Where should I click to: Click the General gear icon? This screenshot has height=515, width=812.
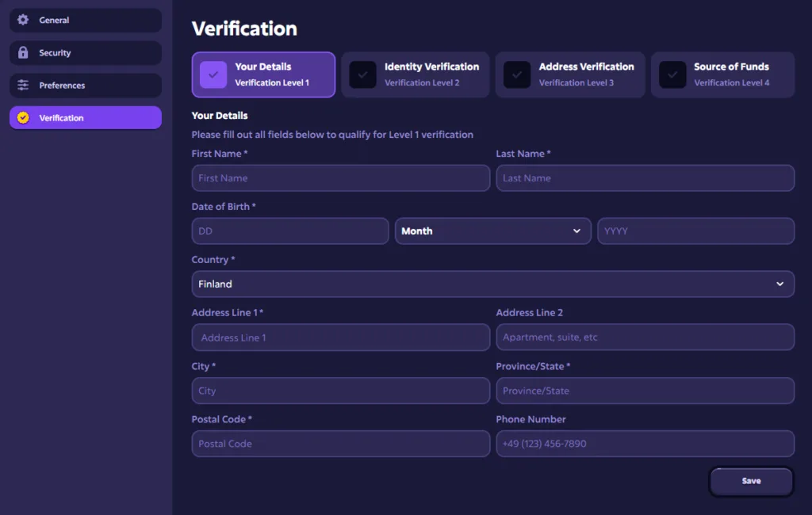coord(23,20)
